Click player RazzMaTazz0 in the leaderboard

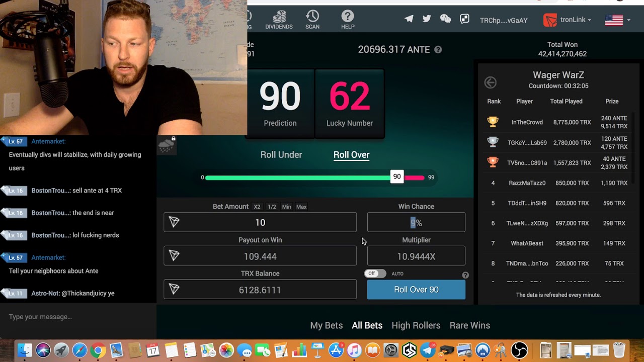click(x=527, y=183)
